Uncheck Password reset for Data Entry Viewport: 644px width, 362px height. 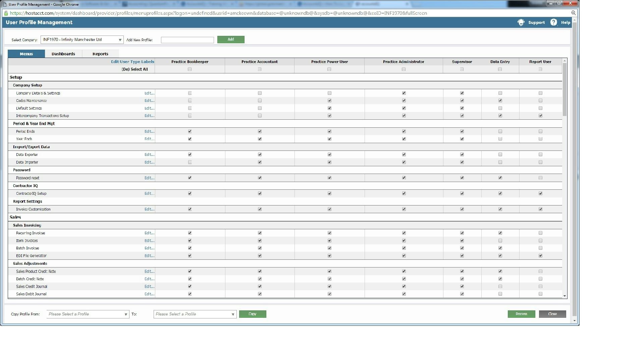pyautogui.click(x=500, y=178)
